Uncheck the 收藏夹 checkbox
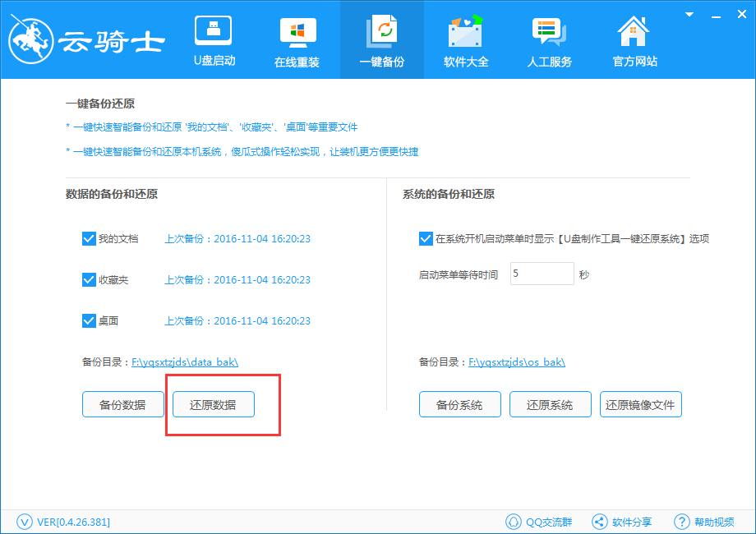This screenshot has height=534, width=756. click(89, 279)
